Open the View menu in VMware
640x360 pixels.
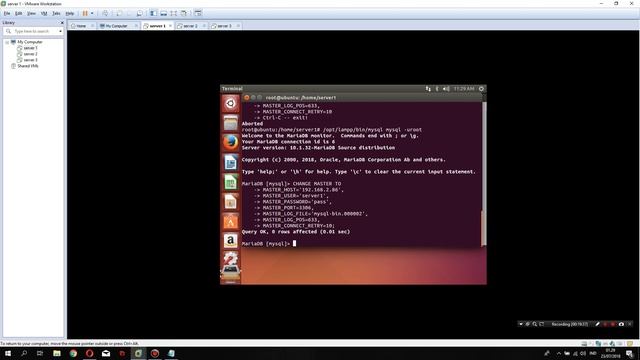31,13
